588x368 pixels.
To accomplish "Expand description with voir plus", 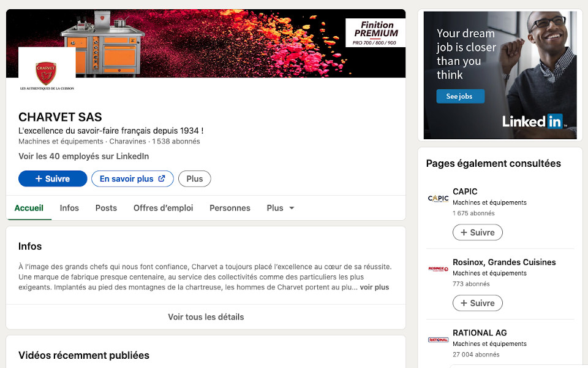I will pos(374,287).
